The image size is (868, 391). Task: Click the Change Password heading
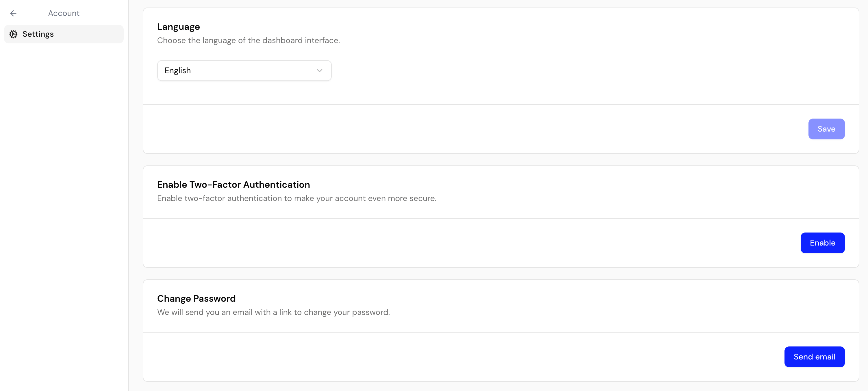pyautogui.click(x=196, y=298)
